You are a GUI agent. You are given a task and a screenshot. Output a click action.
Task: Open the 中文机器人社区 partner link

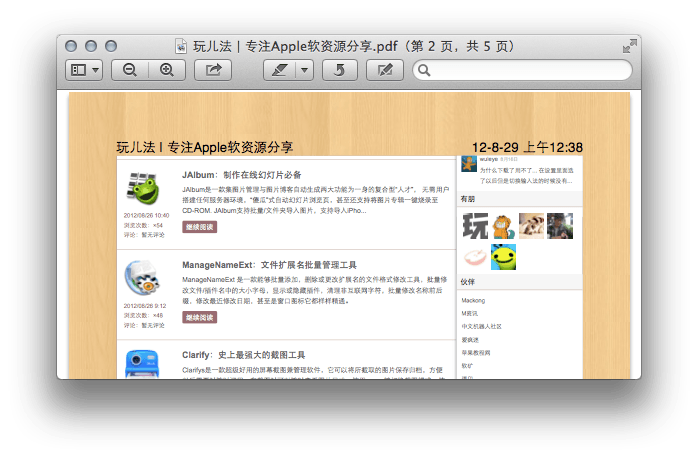tap(482, 326)
